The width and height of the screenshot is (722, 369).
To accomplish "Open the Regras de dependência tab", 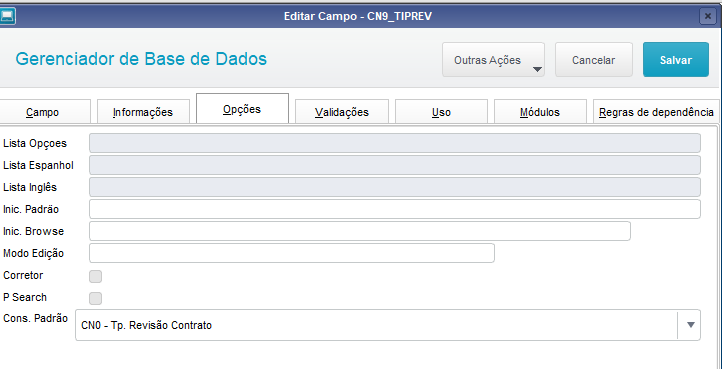I will [656, 112].
